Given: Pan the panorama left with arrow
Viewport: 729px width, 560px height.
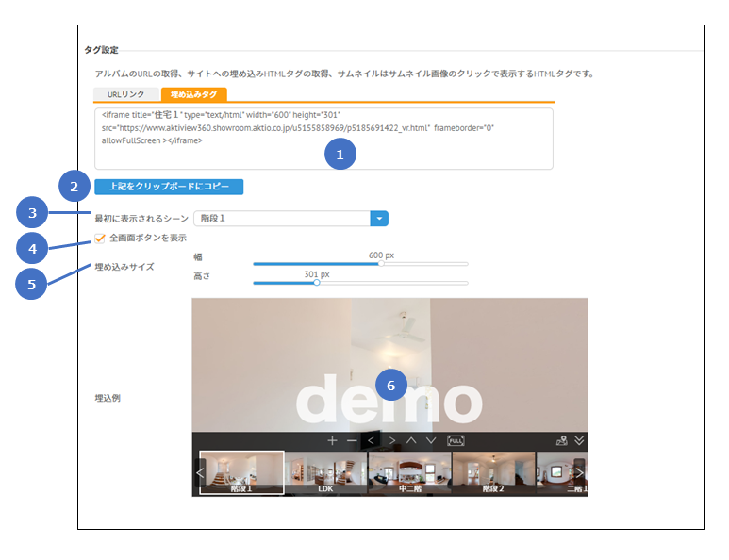Looking at the screenshot, I should coord(371,440).
